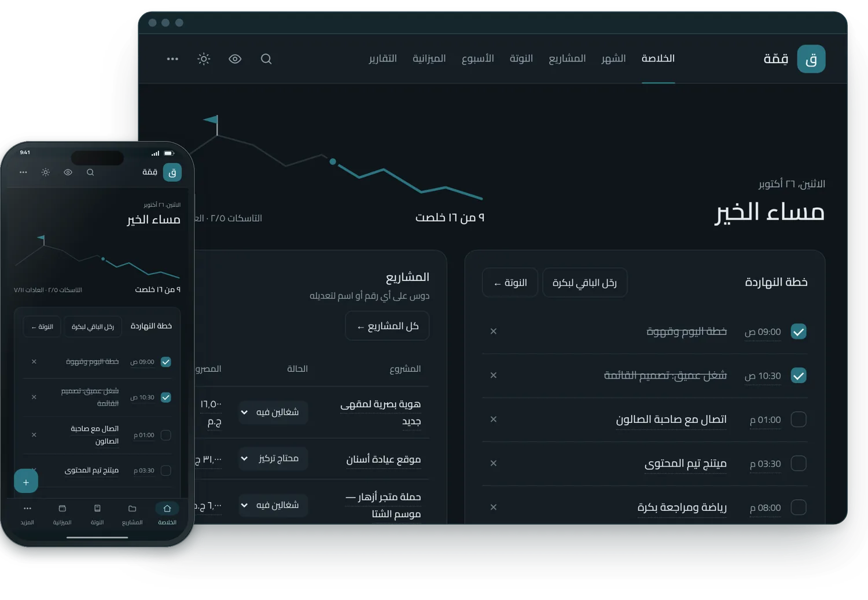Viewport: 868px width, 600px height.
Task: Tap the sun theme icon on the phone
Action: (x=46, y=172)
